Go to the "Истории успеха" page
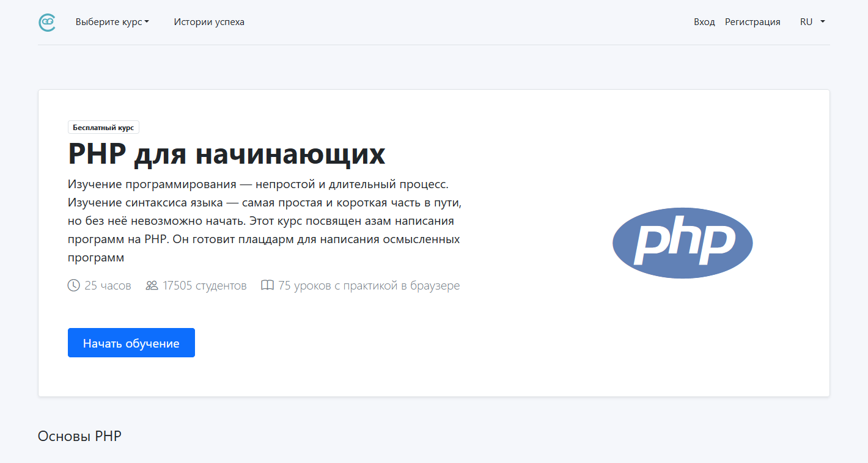The width and height of the screenshot is (868, 463). click(x=209, y=22)
